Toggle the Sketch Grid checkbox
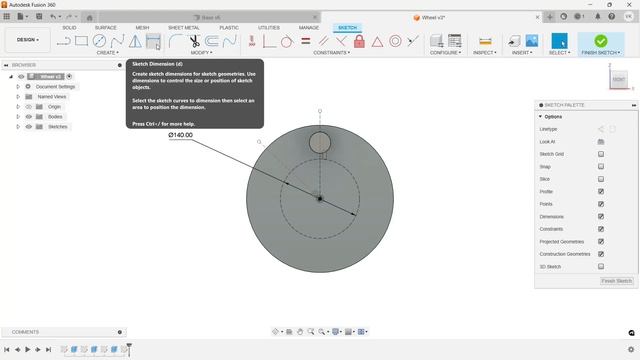 (601, 154)
